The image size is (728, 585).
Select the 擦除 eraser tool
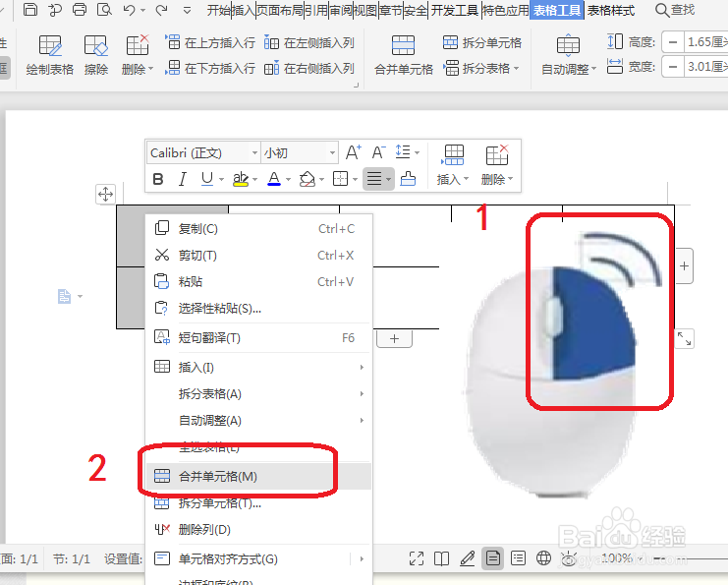click(96, 55)
